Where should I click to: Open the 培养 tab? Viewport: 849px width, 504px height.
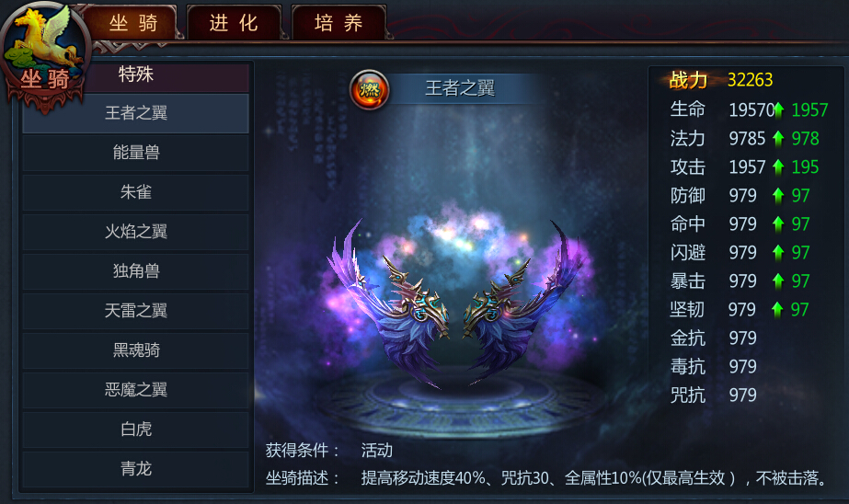[x=338, y=23]
